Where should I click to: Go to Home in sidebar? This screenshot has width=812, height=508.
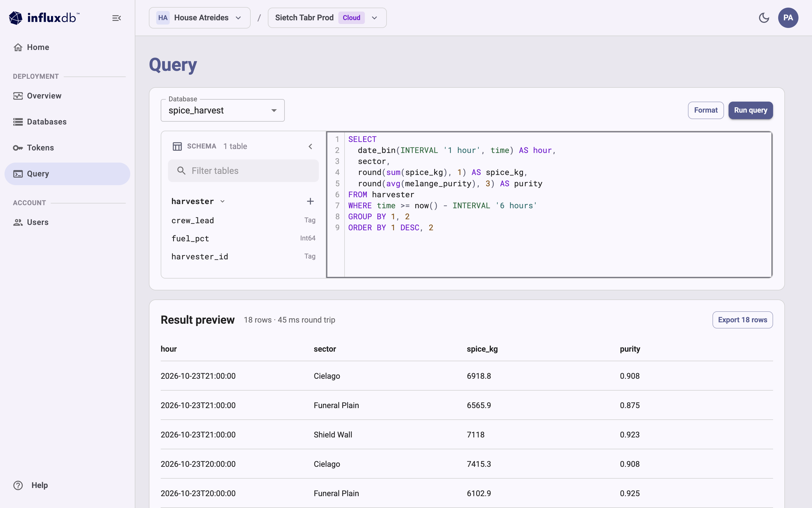[x=67, y=47]
